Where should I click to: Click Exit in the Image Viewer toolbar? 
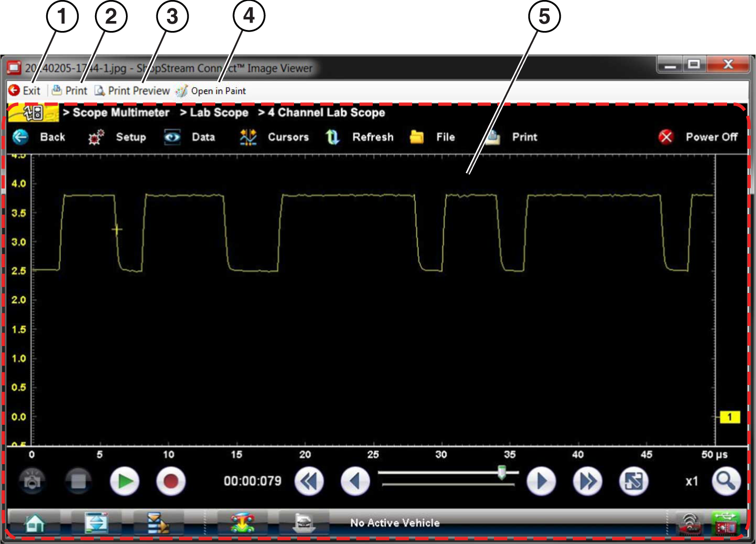pyautogui.click(x=25, y=91)
